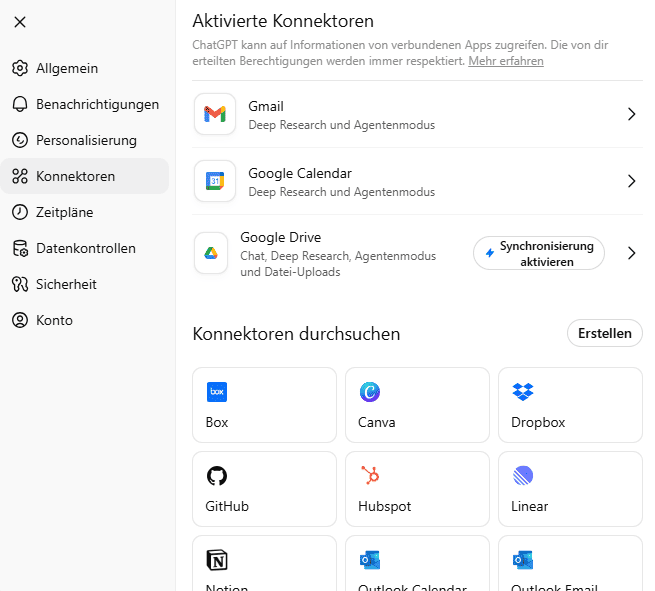Click the Linear connector name label

(529, 506)
